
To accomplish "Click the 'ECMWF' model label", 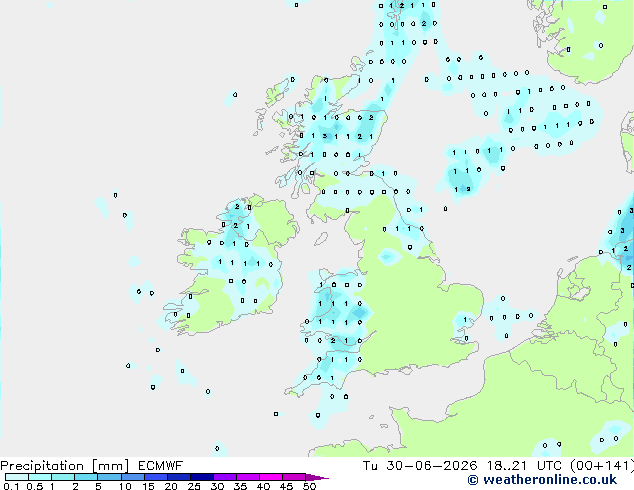I will 160,466.
